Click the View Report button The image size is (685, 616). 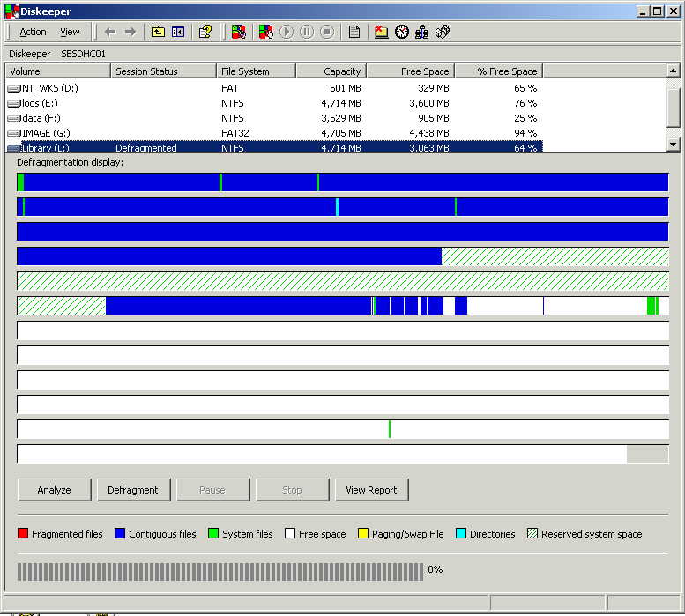tap(371, 490)
